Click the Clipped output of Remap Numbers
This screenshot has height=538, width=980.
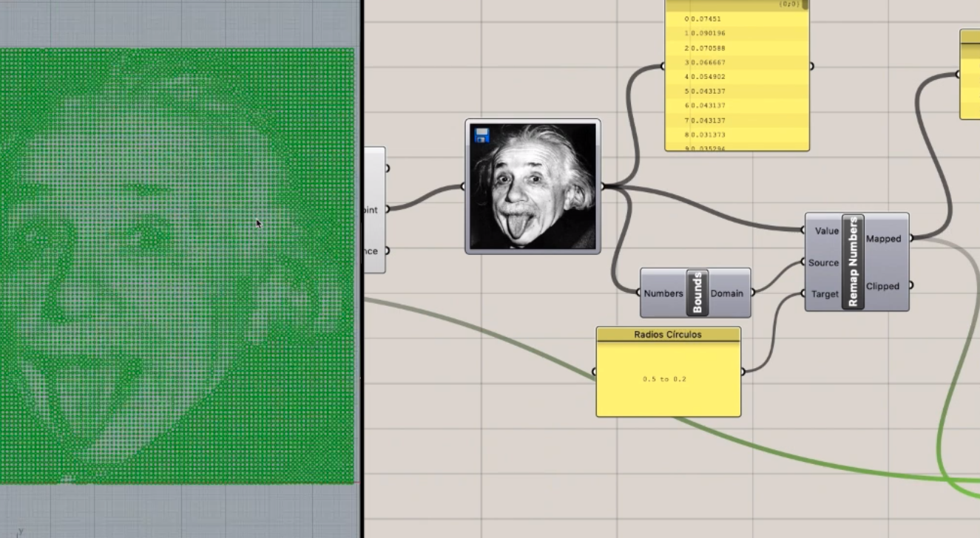tap(882, 286)
